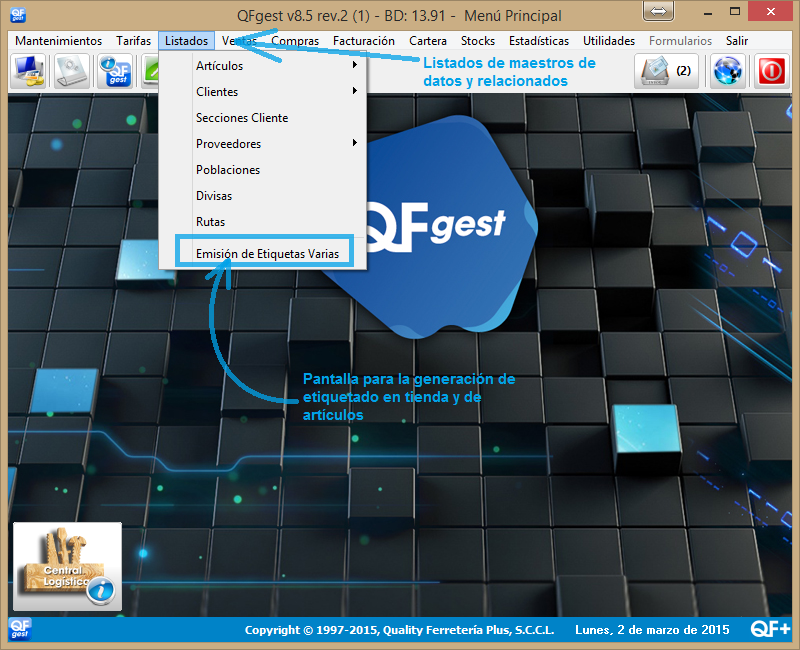Screen dimensions: 800x650
Task: Open the Cartera menu
Action: 428,41
